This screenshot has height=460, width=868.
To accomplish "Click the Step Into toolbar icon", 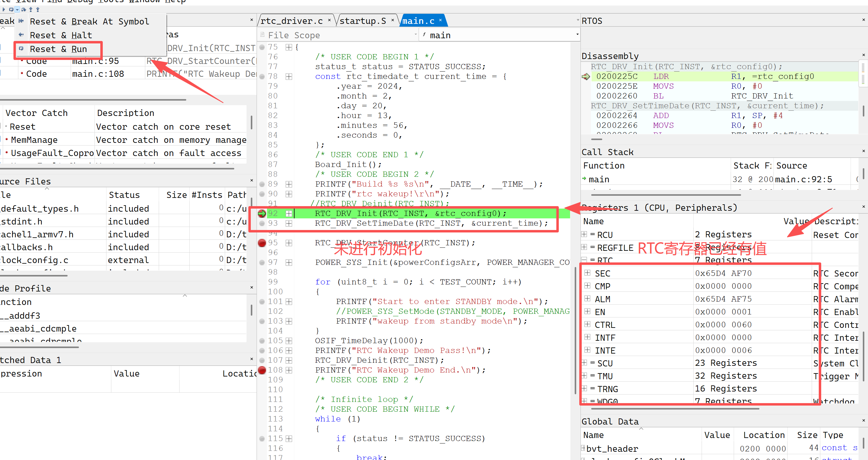I will [x=31, y=9].
